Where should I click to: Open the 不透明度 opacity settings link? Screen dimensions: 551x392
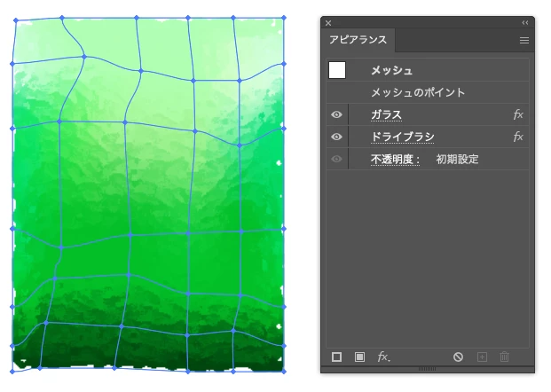coord(395,159)
